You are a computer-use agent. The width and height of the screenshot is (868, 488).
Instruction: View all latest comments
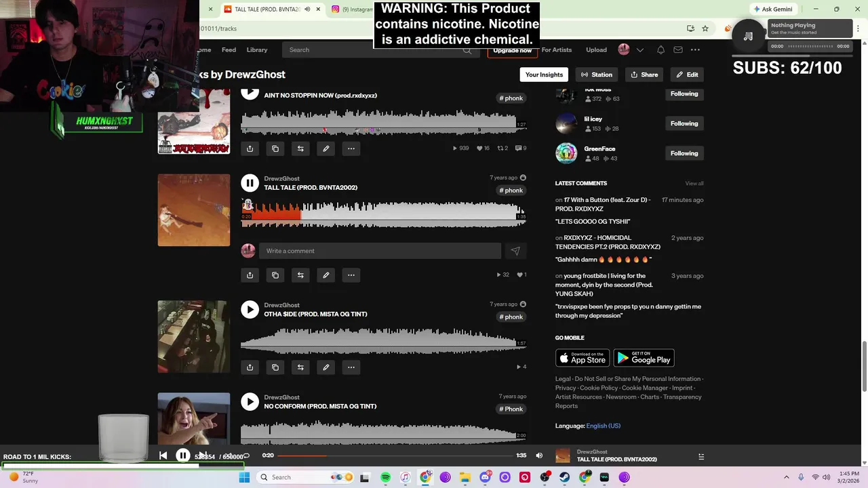(x=694, y=184)
